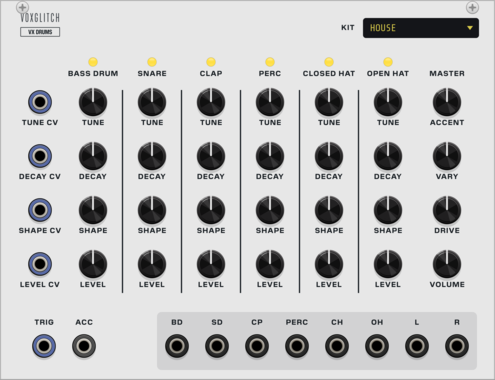
Task: Click the Snare SHAPE knob
Action: click(x=152, y=210)
